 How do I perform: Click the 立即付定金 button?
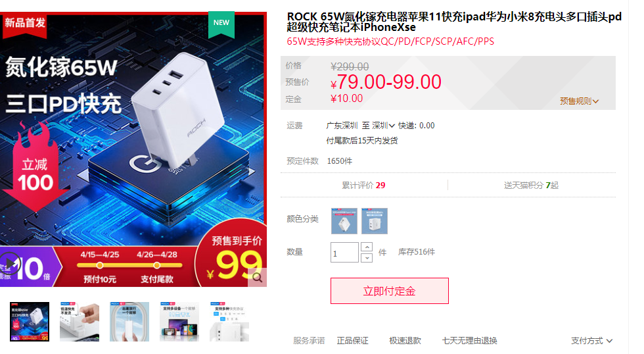coord(389,291)
